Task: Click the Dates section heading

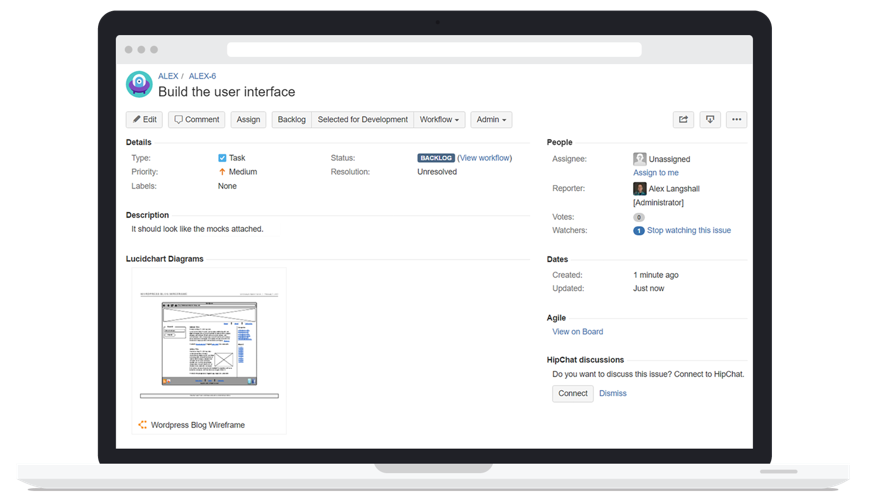Action: [x=557, y=259]
